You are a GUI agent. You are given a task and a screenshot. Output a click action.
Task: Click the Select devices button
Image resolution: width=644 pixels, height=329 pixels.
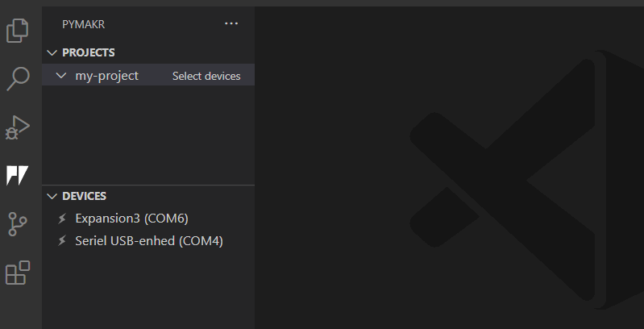click(x=206, y=76)
